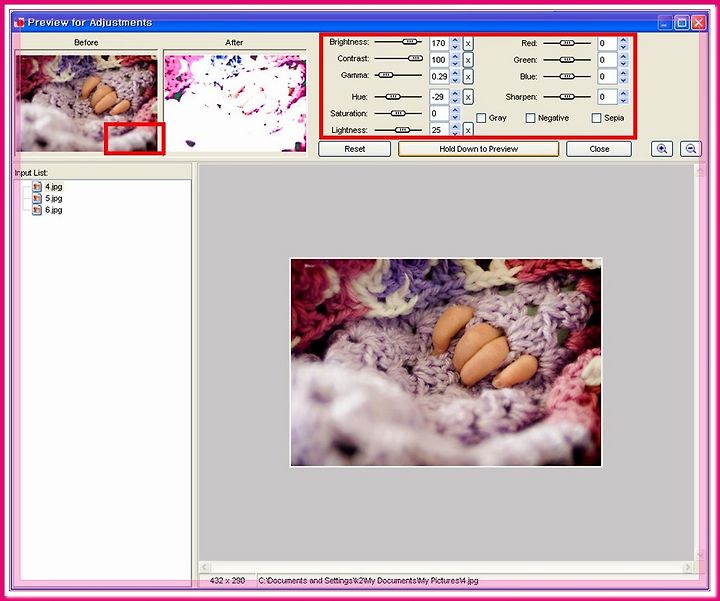Click the Sharpen slider handle
The width and height of the screenshot is (720, 601).
pyautogui.click(x=567, y=97)
